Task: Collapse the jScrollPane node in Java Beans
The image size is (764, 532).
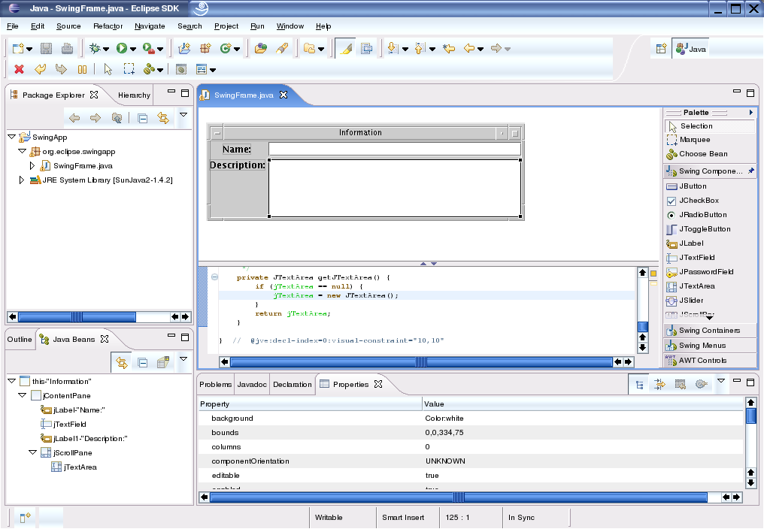Action: (x=33, y=453)
